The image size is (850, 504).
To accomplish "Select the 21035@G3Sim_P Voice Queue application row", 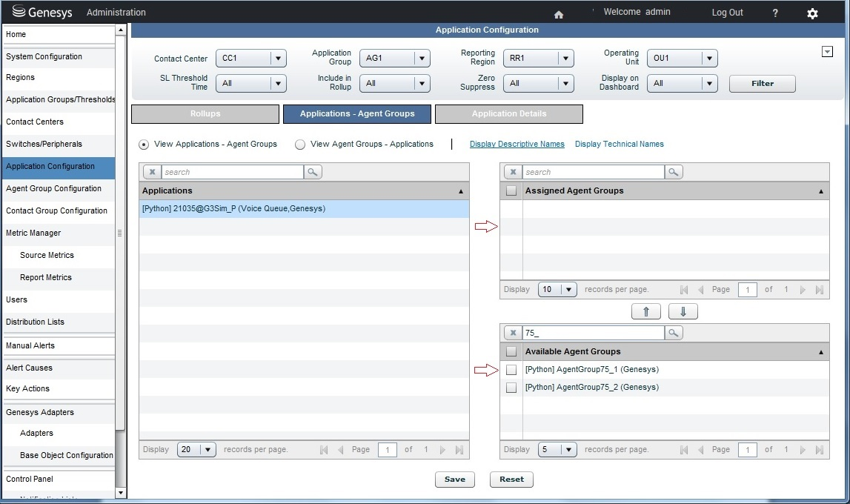I will pos(304,209).
